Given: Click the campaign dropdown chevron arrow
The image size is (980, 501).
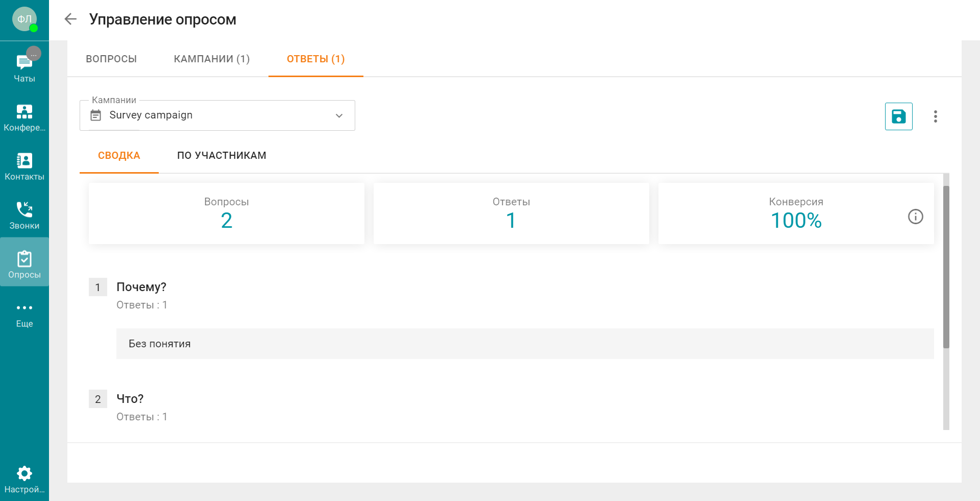Looking at the screenshot, I should click(x=339, y=115).
